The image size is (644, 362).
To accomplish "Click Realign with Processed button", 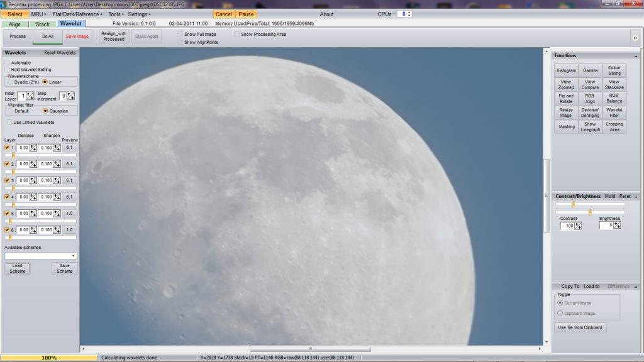I will 114,36.
